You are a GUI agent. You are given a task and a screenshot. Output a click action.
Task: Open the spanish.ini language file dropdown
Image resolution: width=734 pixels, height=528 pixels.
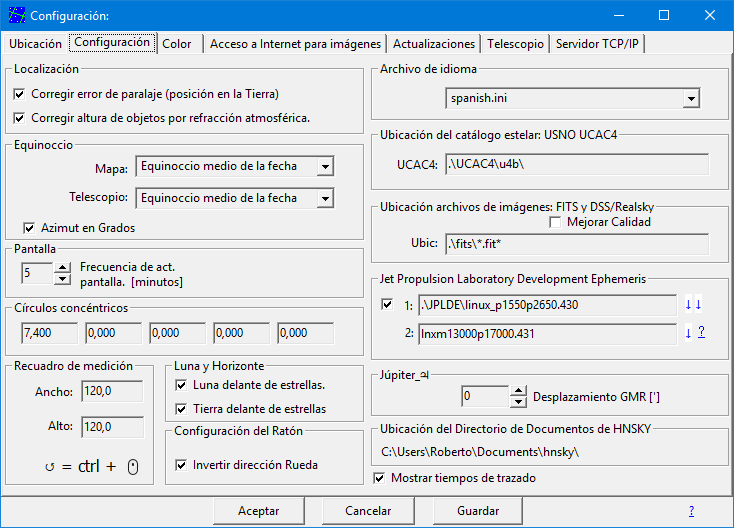pos(690,99)
